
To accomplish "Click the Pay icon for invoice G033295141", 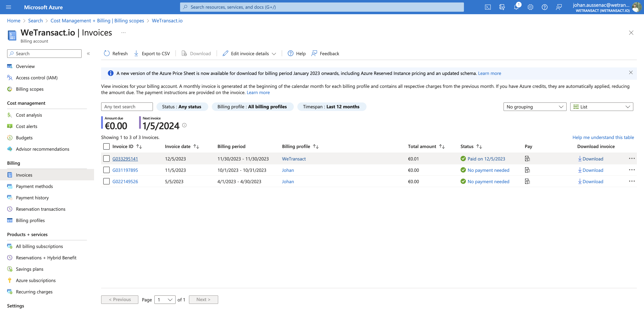I will coord(527,159).
